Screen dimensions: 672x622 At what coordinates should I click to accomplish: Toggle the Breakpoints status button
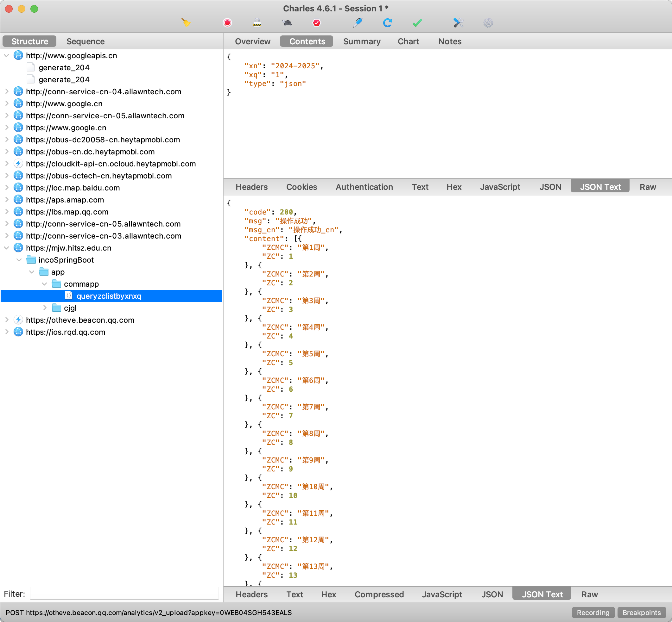pyautogui.click(x=641, y=612)
